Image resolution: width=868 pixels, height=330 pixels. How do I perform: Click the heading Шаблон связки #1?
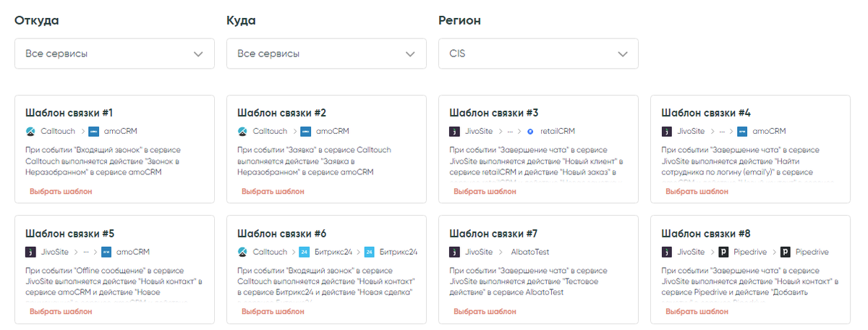click(69, 113)
